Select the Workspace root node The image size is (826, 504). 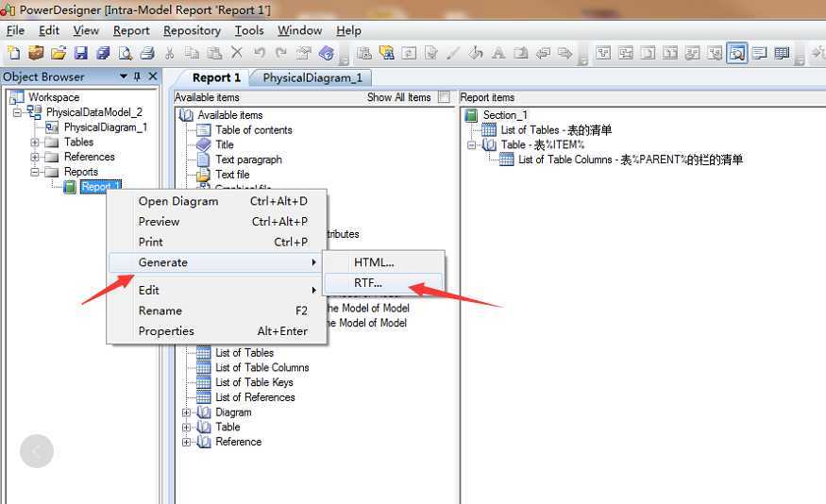tap(54, 97)
